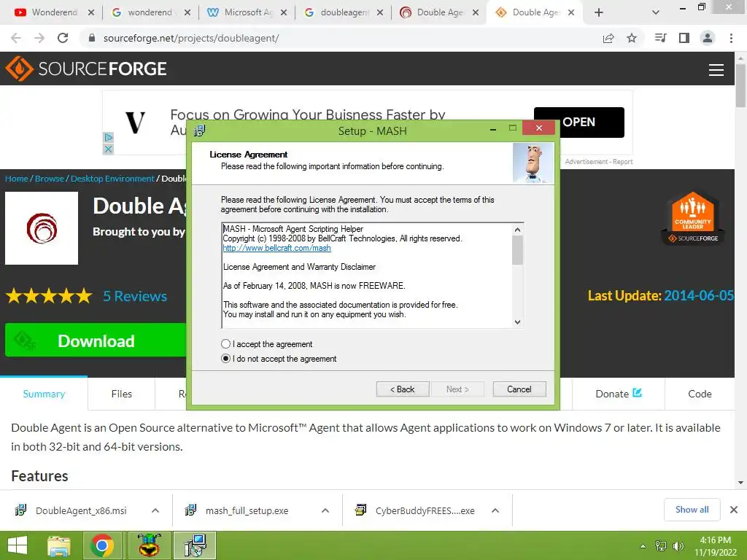
Task: Click the Double Agent project logo
Action: coord(42,228)
